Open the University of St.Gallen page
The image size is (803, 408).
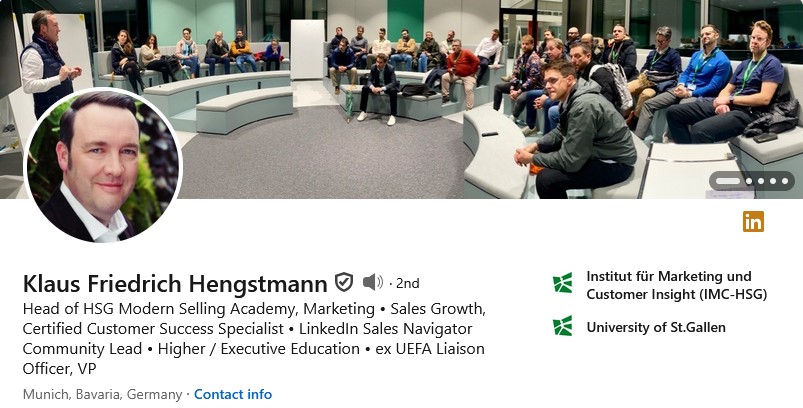(x=656, y=327)
